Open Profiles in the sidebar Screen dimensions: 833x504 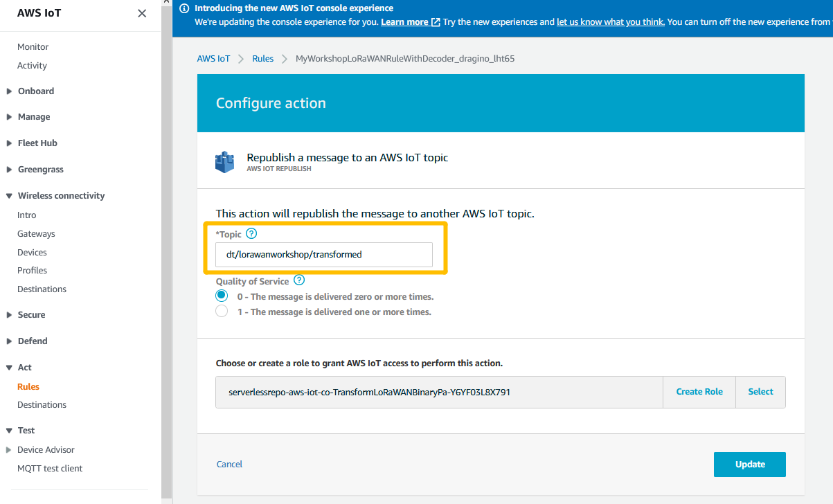click(32, 271)
